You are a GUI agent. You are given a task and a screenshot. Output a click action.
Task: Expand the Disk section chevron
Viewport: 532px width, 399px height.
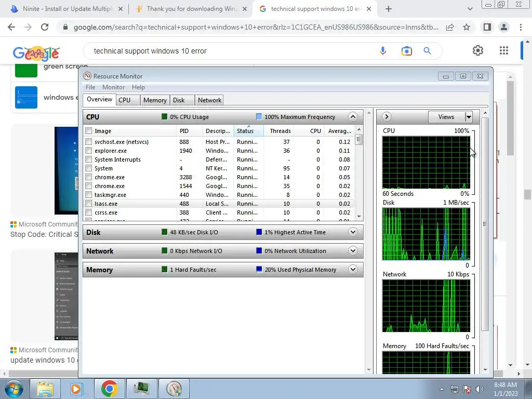point(353,232)
